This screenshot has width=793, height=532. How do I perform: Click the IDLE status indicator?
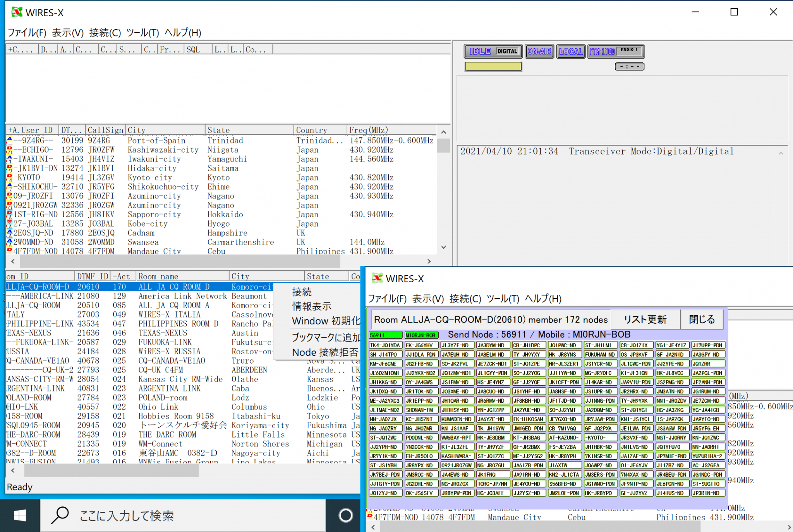(x=480, y=51)
